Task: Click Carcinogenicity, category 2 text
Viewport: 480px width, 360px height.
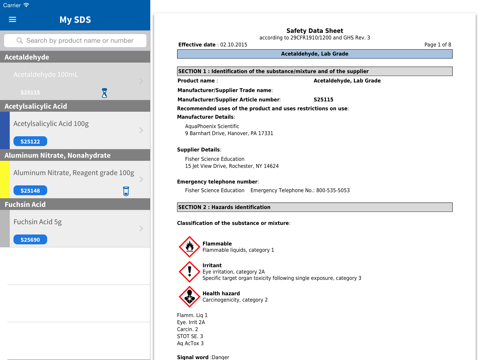Action: [x=235, y=300]
